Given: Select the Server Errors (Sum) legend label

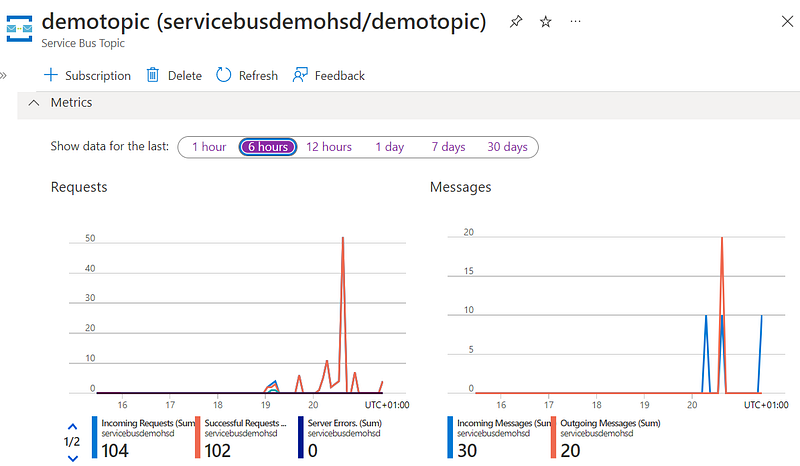Looking at the screenshot, I should [344, 423].
